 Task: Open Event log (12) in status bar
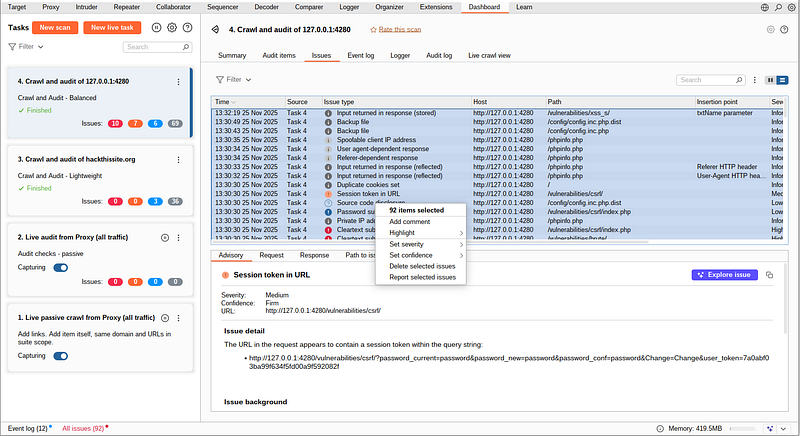(28, 429)
